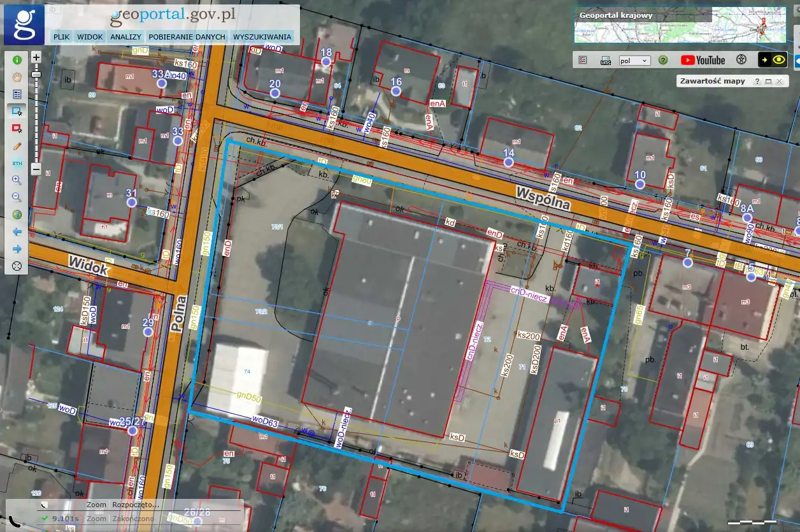
Task: Maximize the Zawartość mapy panel
Action: coord(768,82)
